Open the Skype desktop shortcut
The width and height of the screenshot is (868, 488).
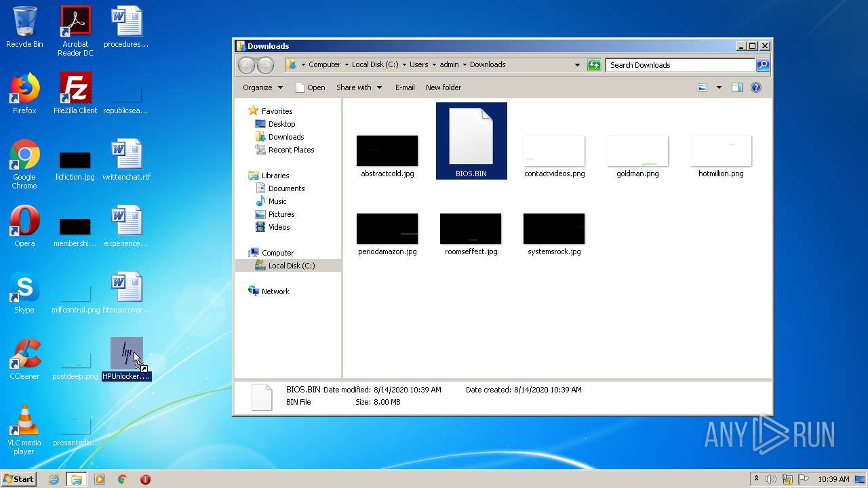pos(24,293)
